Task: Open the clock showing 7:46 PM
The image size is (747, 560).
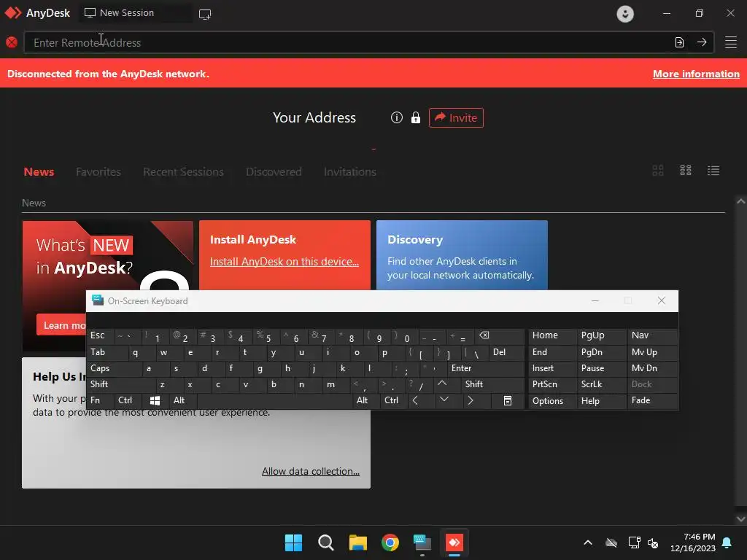Action: coord(693,542)
